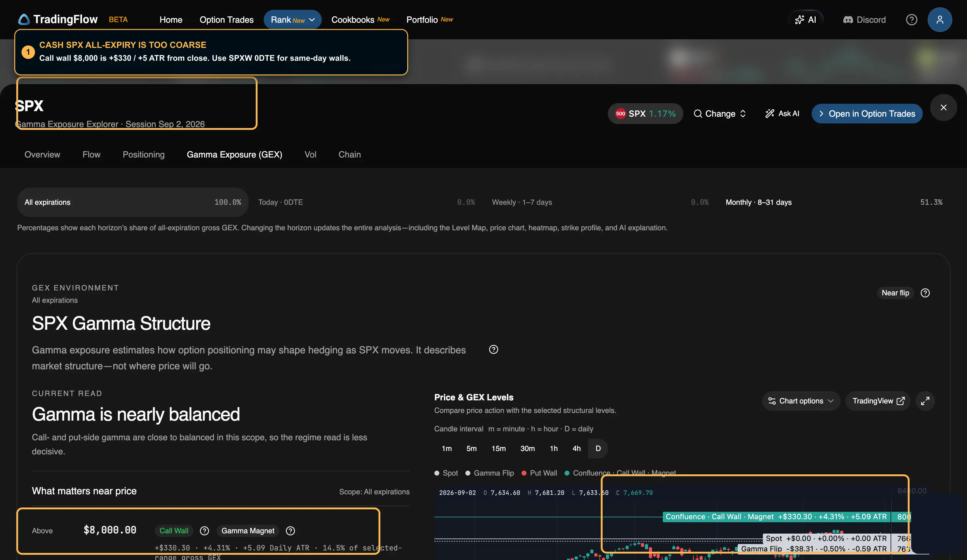Switch to the Positioning tab
967x560 pixels.
pyautogui.click(x=144, y=154)
